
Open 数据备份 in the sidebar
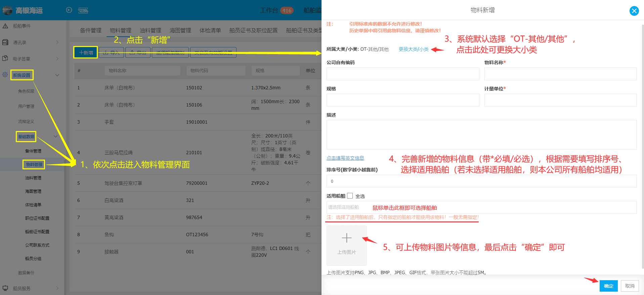[x=26, y=273]
